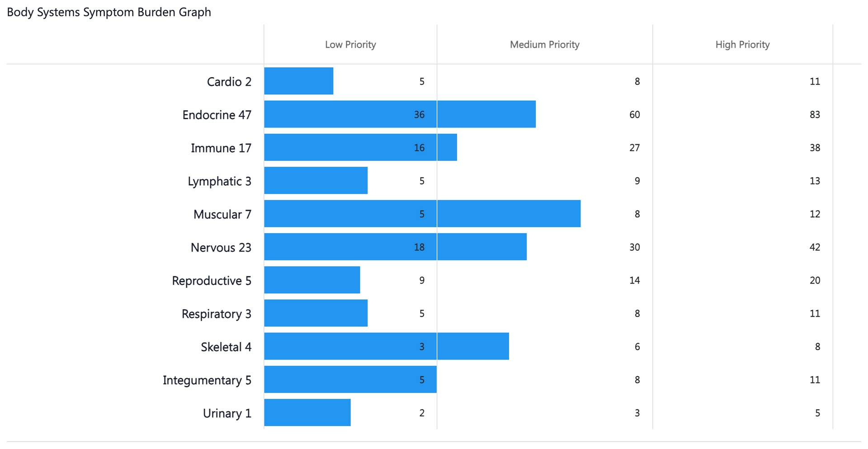
Task: Click the blue bar for Urinary
Action: point(307,412)
